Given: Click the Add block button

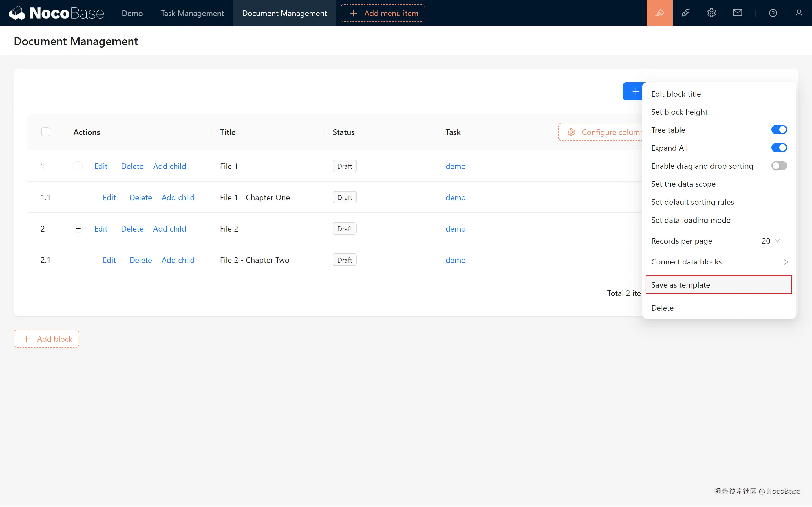Looking at the screenshot, I should (47, 339).
